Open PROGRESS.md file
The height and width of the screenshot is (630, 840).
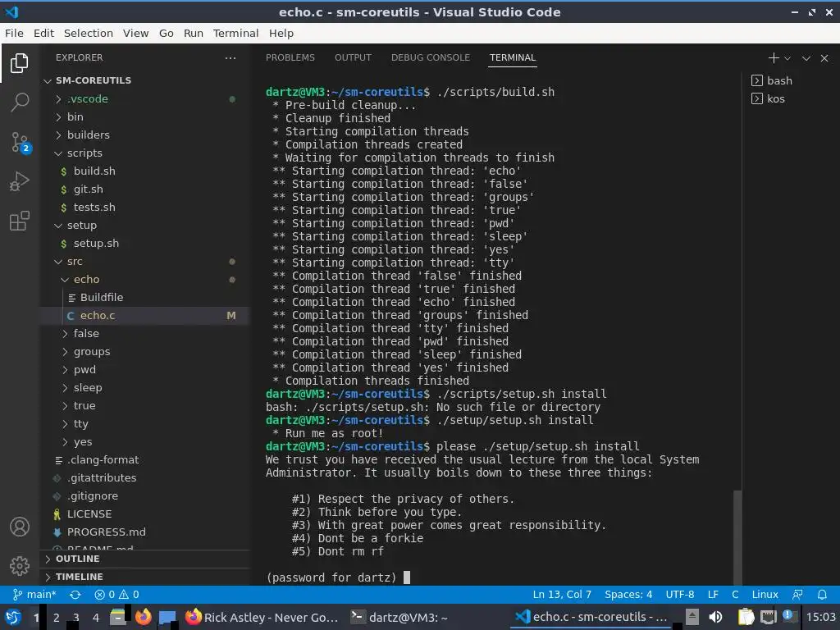click(144, 532)
